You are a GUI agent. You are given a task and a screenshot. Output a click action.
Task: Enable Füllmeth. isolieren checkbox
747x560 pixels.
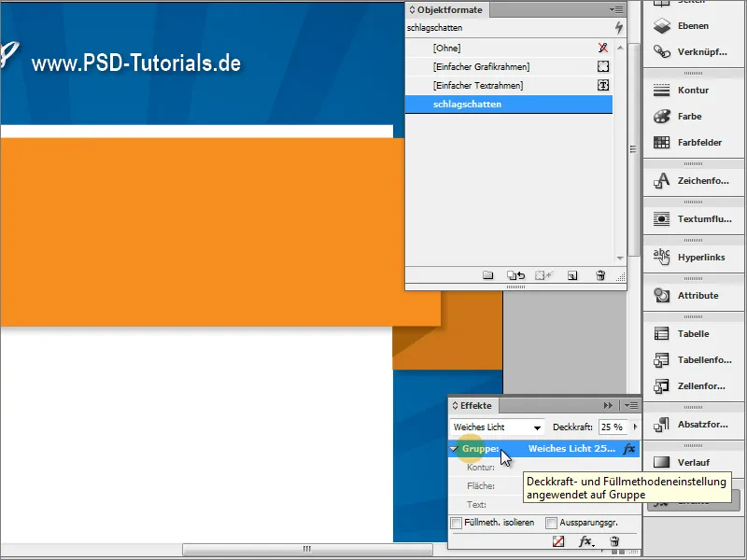coord(457,523)
